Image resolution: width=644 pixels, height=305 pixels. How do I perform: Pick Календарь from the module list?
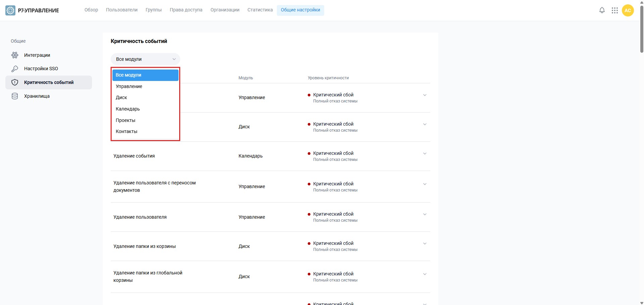[145, 109]
